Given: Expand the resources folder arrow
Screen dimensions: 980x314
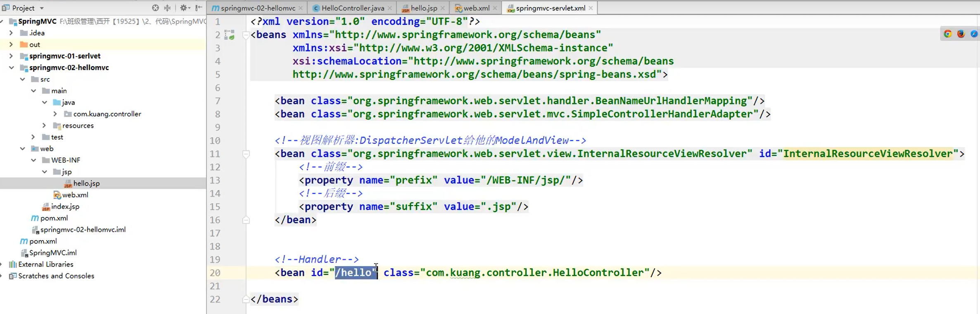Looking at the screenshot, I should click(x=45, y=126).
